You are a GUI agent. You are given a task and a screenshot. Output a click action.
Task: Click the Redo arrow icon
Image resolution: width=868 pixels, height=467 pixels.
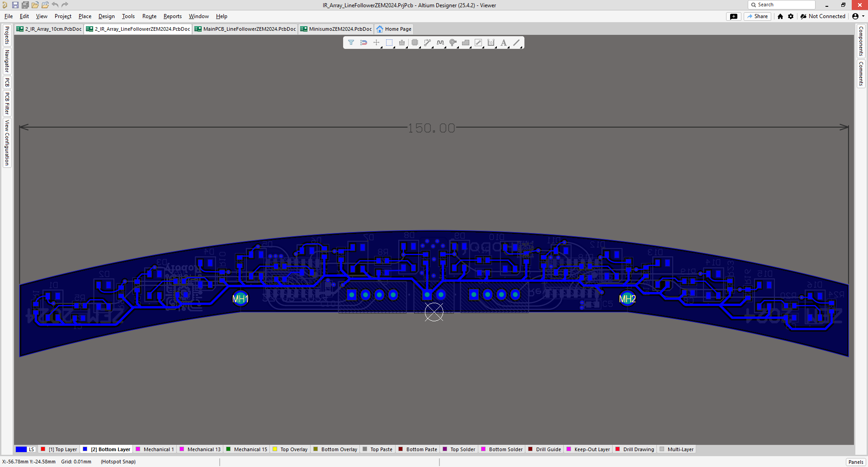pyautogui.click(x=65, y=5)
